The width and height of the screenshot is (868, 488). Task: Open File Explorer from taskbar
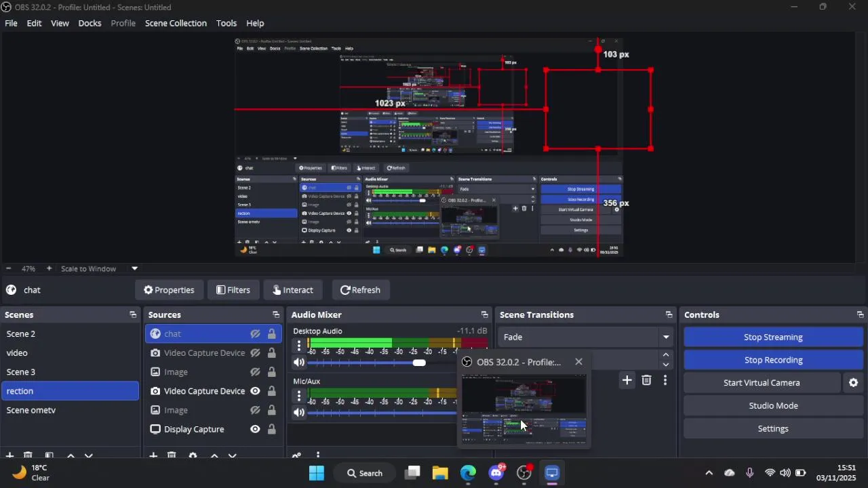click(x=440, y=473)
